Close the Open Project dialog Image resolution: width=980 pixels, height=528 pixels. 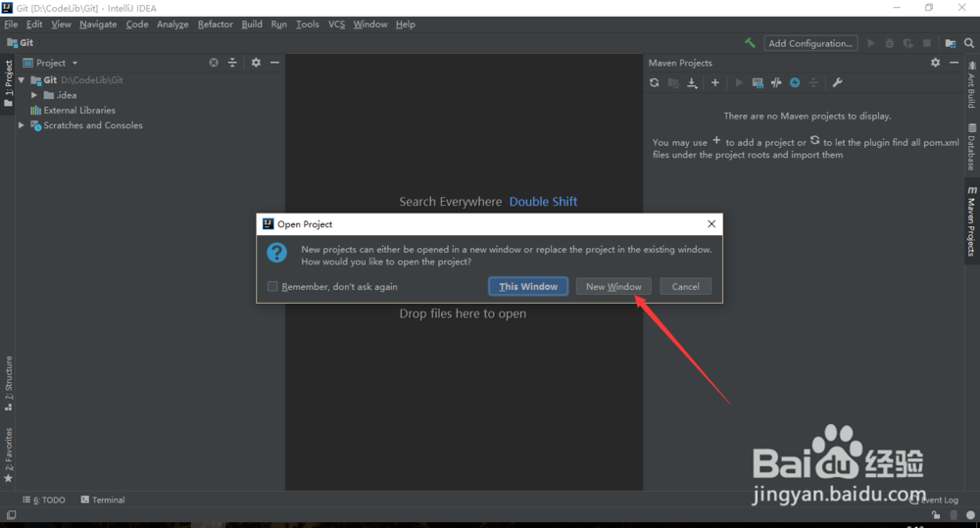pyautogui.click(x=711, y=223)
